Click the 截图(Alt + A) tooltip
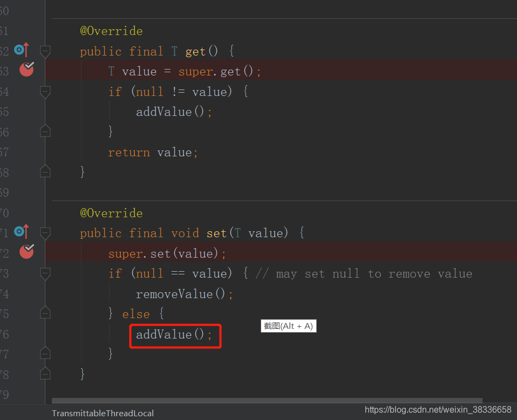The image size is (517, 420). pos(289,326)
